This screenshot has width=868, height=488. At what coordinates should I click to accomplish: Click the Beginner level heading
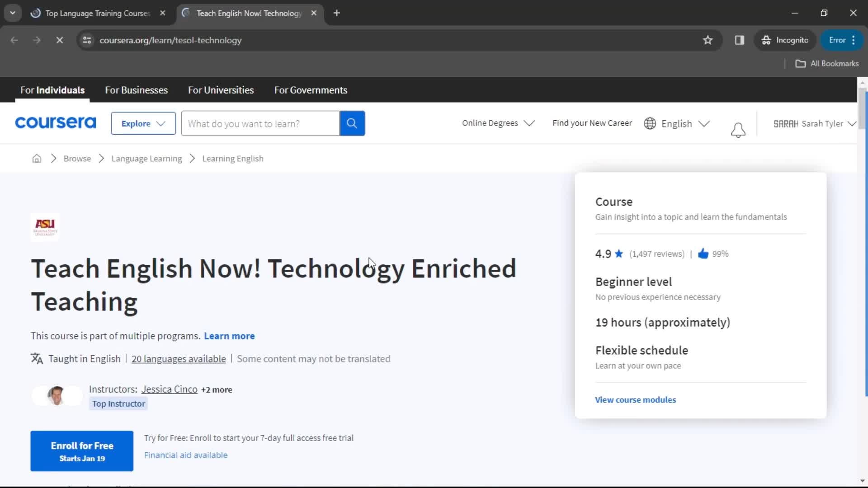(633, 282)
